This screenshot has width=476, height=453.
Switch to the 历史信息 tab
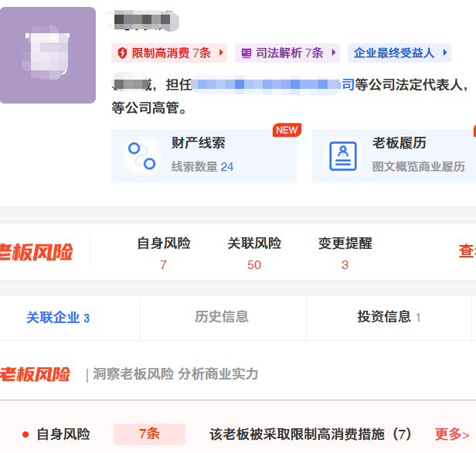pos(222,317)
